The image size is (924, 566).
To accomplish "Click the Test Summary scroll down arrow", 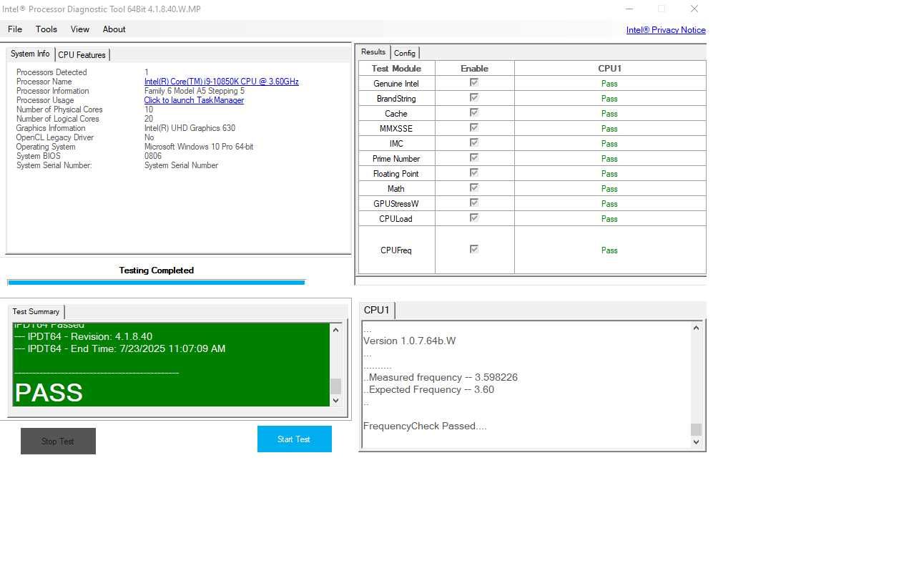I will [335, 401].
